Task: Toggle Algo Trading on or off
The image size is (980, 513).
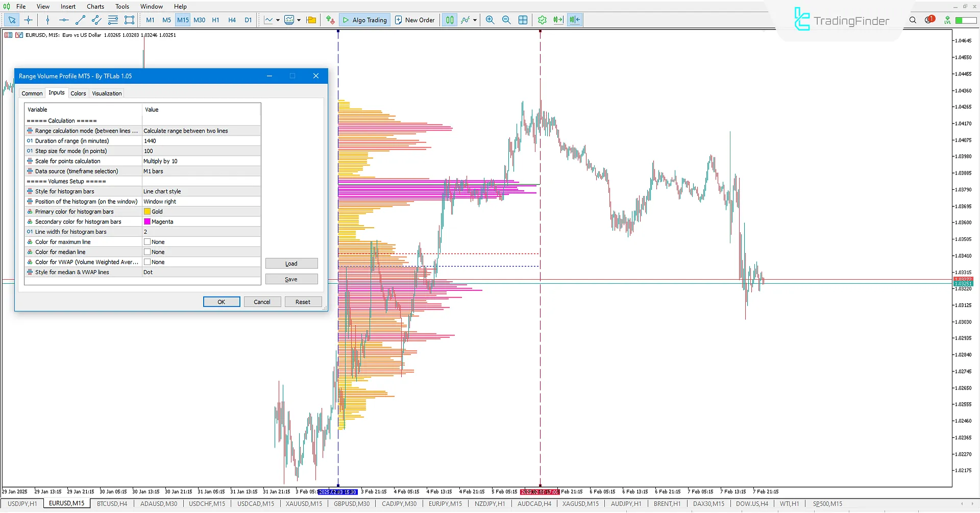Action: point(364,20)
